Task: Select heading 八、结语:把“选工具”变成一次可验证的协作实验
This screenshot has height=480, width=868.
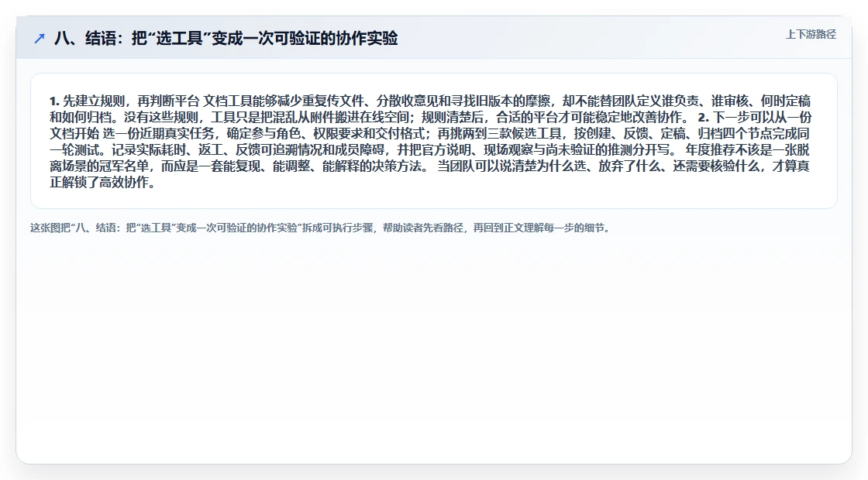Action: click(x=226, y=38)
